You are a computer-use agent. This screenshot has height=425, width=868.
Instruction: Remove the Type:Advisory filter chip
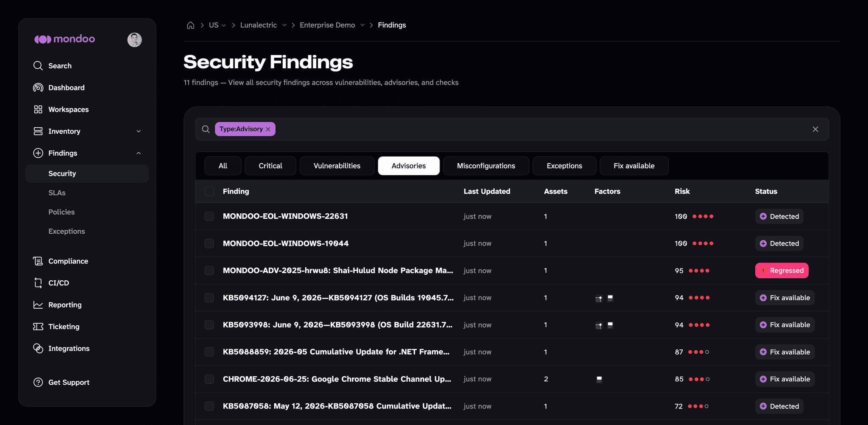(268, 129)
